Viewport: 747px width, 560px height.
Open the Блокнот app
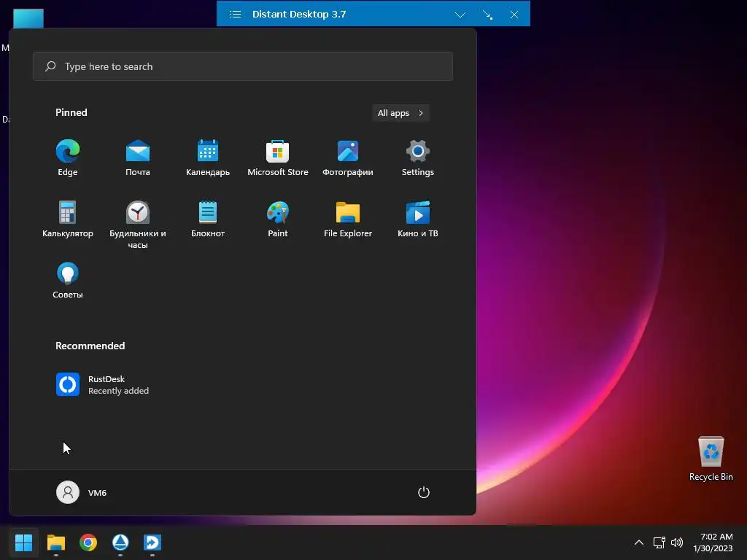pyautogui.click(x=208, y=219)
